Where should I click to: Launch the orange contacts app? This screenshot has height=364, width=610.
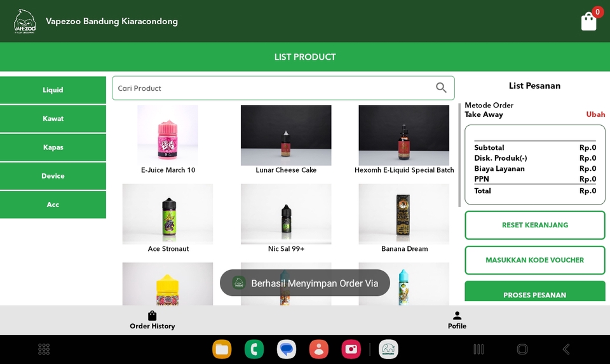tap(318, 349)
